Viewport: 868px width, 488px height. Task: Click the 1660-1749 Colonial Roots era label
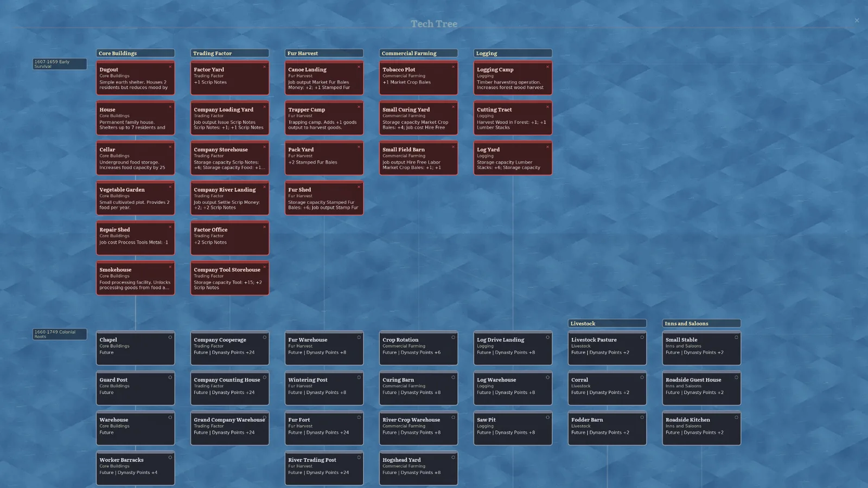tap(60, 334)
